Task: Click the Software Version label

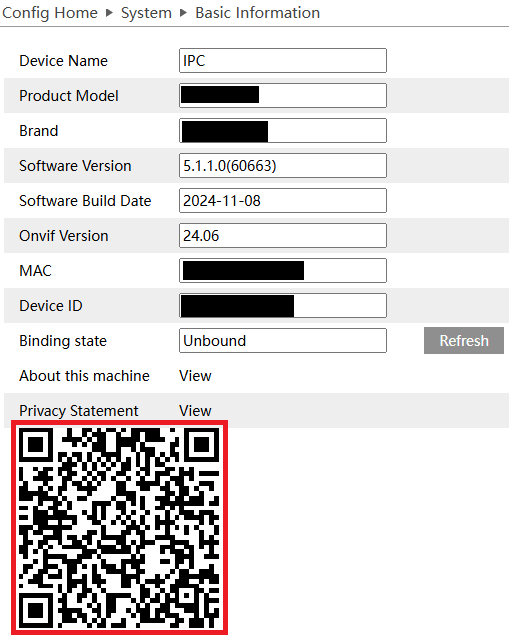Action: coord(75,166)
